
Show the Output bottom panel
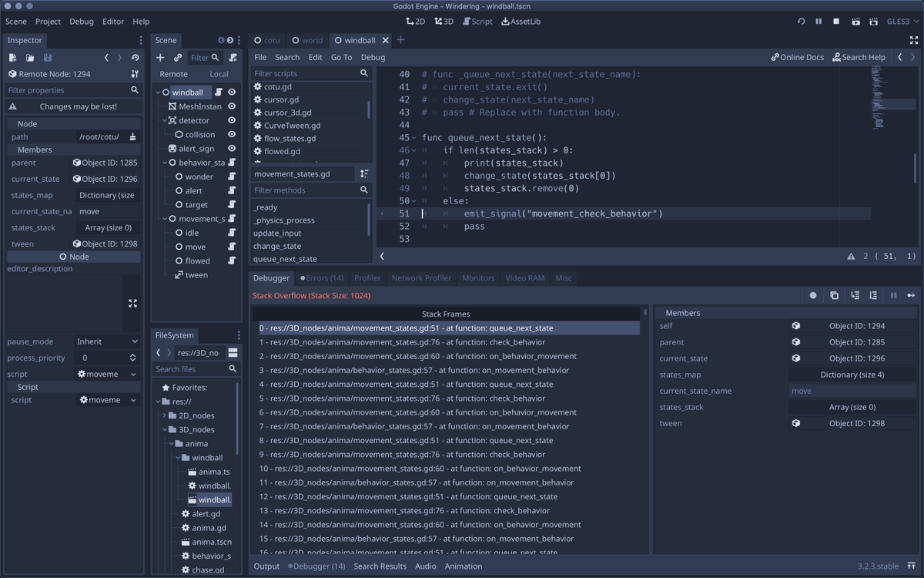[267, 566]
